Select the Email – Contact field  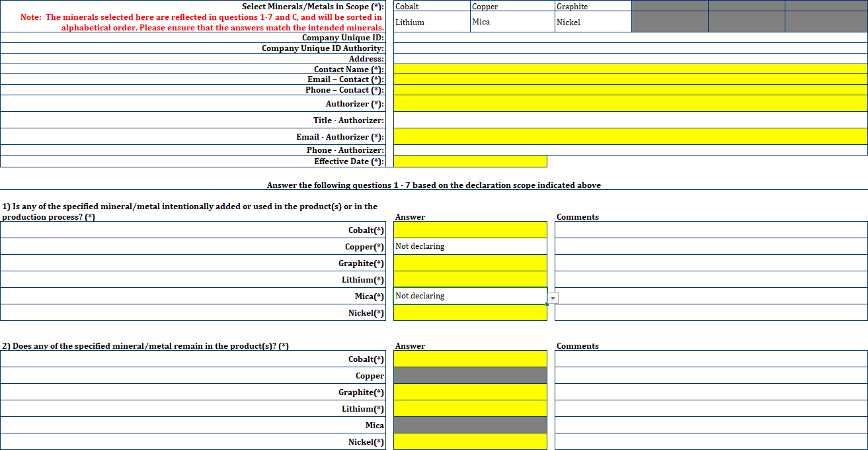pos(630,79)
